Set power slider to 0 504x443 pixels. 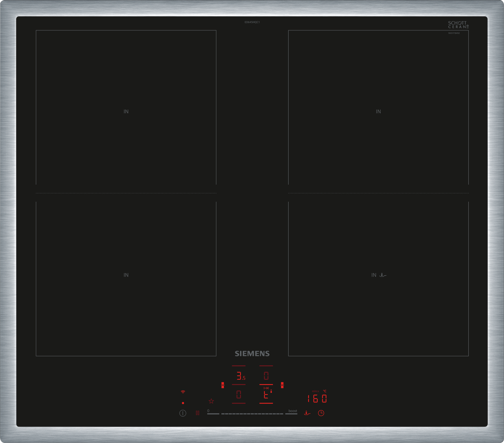point(213,414)
